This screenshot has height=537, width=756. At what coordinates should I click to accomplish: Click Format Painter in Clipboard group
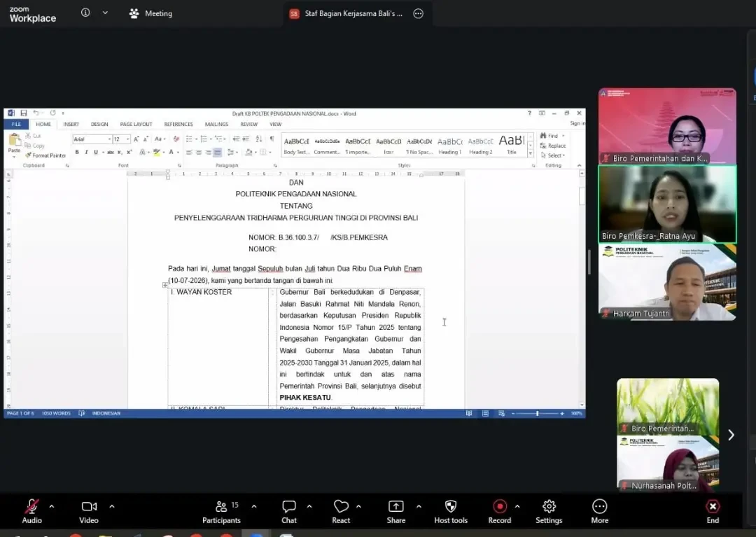tap(45, 155)
